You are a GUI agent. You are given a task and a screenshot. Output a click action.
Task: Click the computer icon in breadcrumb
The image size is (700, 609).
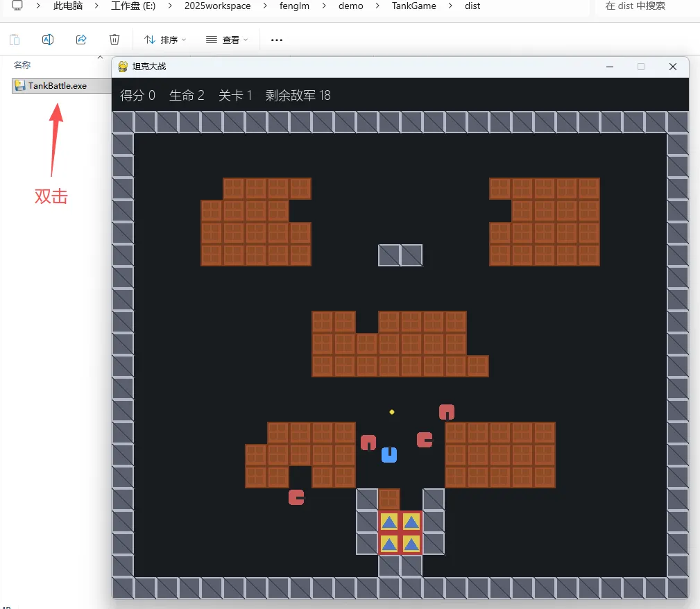(x=17, y=6)
